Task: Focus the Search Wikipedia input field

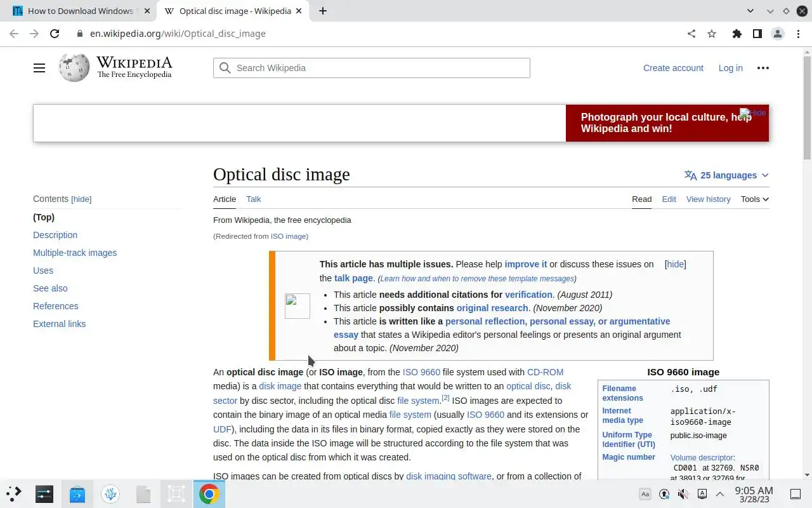Action: pyautogui.click(x=372, y=68)
